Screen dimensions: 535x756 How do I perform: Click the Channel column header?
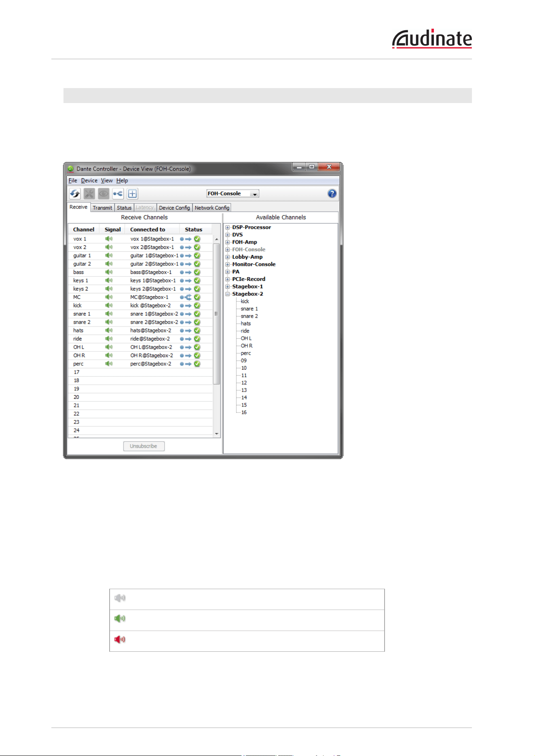pos(84,230)
